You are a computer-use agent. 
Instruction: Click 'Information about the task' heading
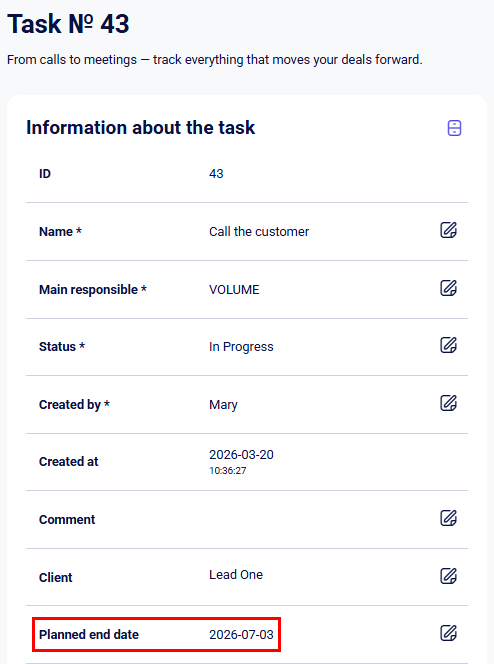(x=141, y=127)
